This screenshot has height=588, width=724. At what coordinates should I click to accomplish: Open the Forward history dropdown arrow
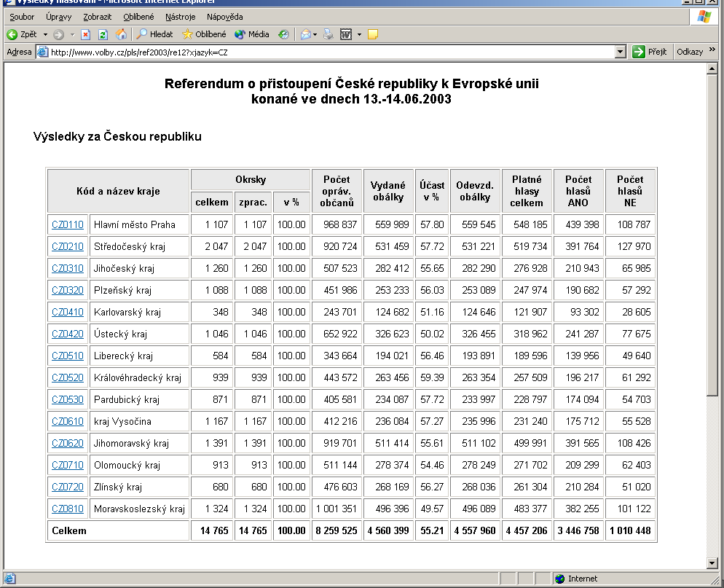72,34
